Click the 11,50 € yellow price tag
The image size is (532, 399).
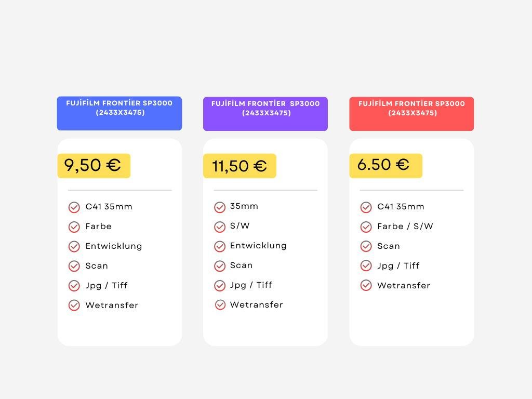[240, 166]
